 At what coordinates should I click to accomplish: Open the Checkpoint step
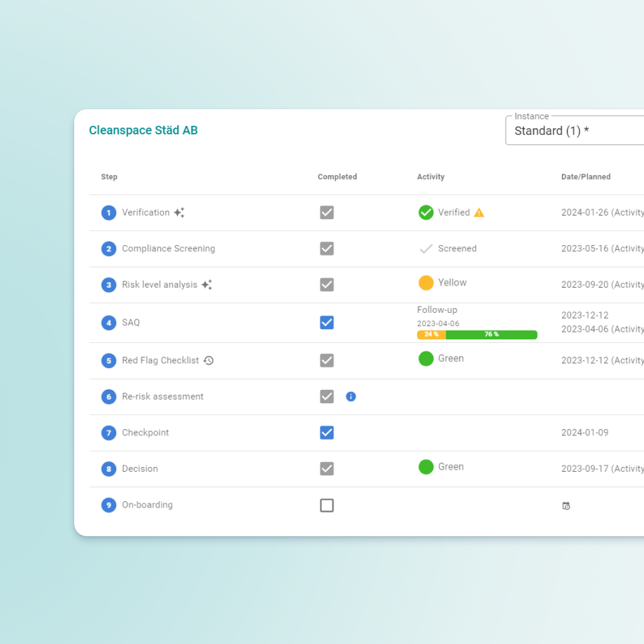[x=146, y=433]
